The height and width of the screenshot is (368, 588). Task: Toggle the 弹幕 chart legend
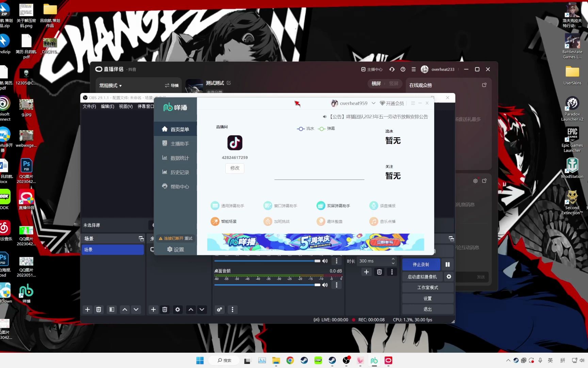pos(327,129)
